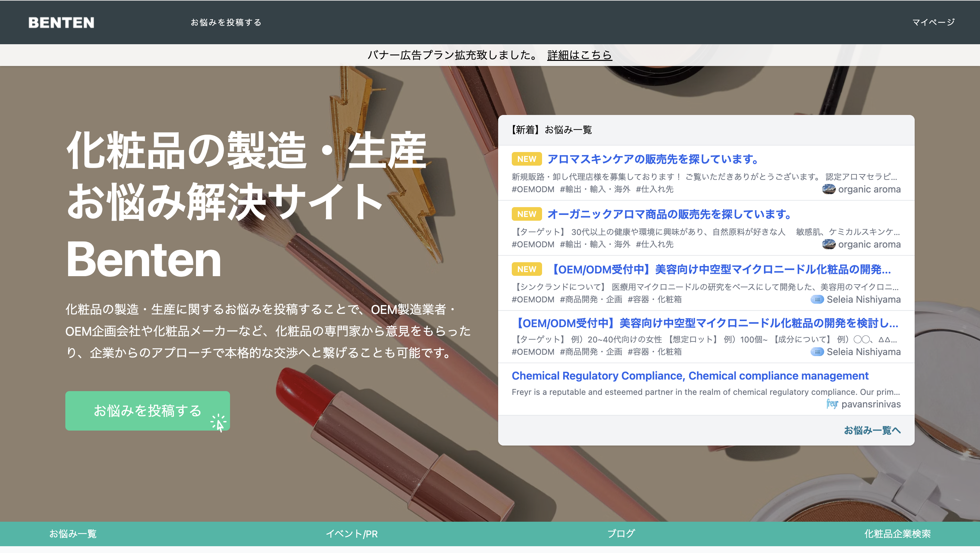This screenshot has width=980, height=553.
Task: Open お悩みを投稿する in top navigation
Action: click(226, 22)
